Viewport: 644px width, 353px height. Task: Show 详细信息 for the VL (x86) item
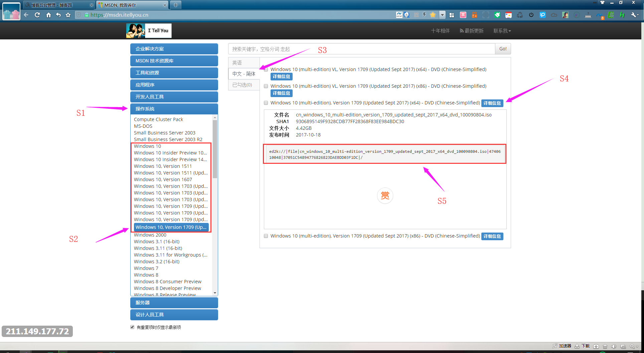(281, 93)
